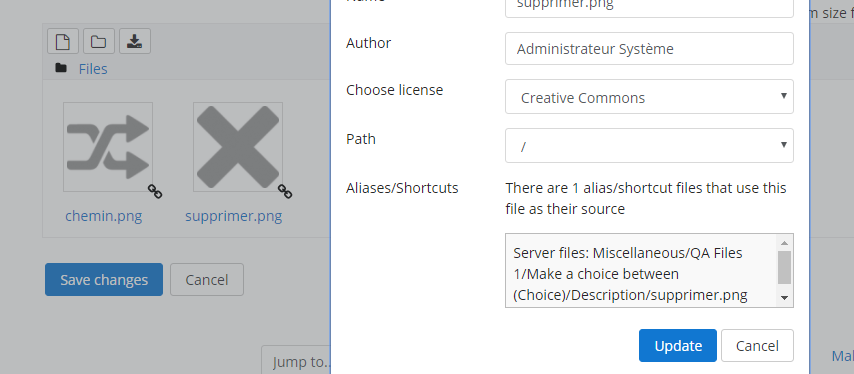Click the Save changes button
The width and height of the screenshot is (854, 374).
click(x=104, y=280)
